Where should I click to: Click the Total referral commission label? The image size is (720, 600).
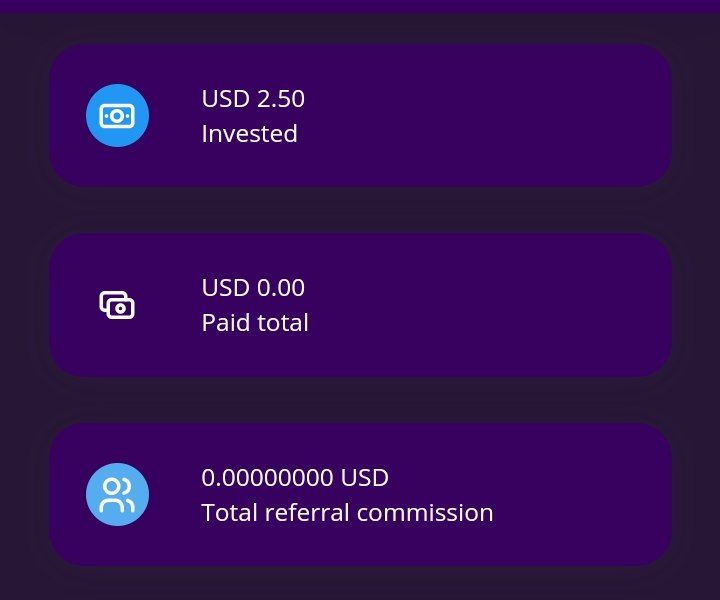[x=347, y=513]
